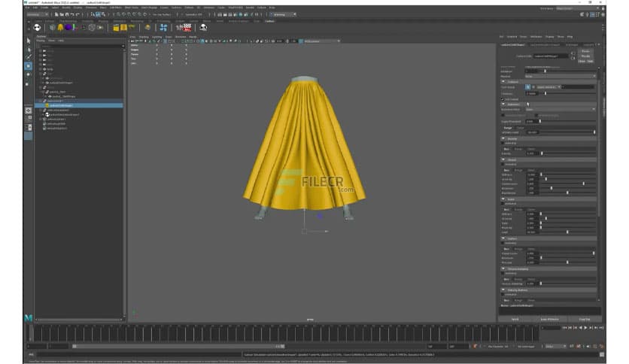
Task: Open the viewport Shading menu
Action: point(143,37)
